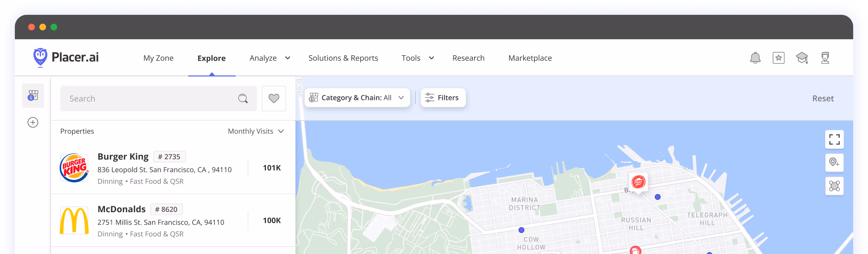
Task: Select the properties store sidebar icon
Action: point(33,96)
